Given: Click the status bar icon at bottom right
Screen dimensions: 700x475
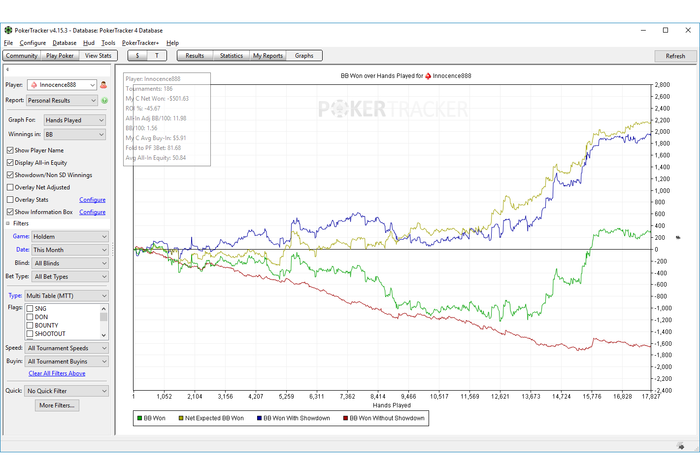Looking at the screenshot, I should (680, 446).
